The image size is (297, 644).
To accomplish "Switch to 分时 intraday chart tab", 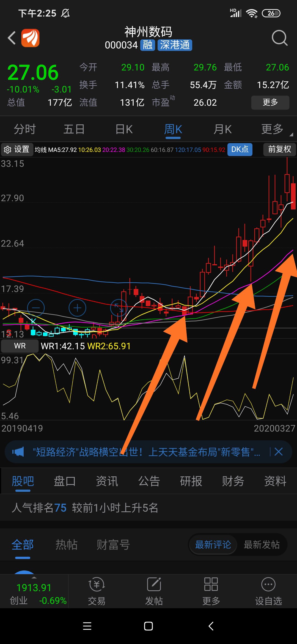I will coord(25,129).
